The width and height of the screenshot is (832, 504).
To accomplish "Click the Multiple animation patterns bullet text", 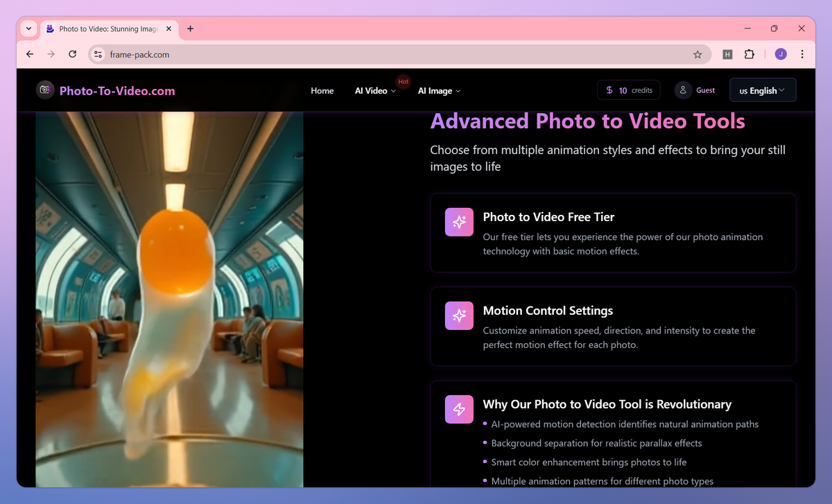I will [x=602, y=481].
